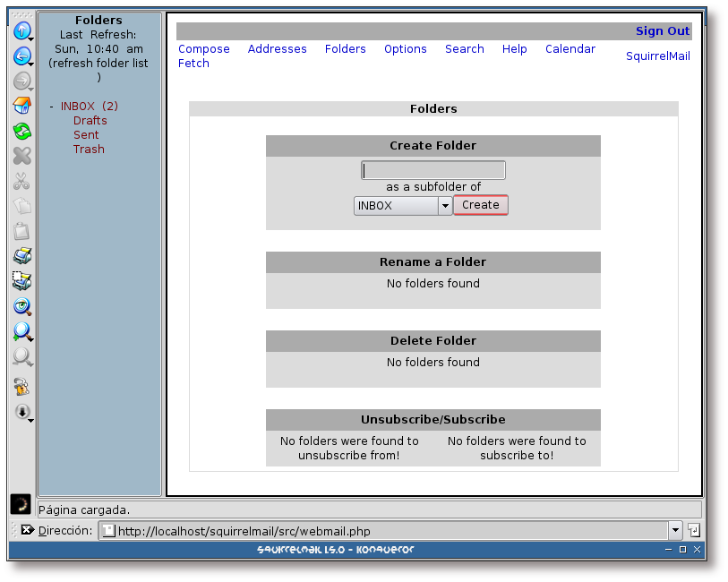The image size is (728, 582).
Task: Click the Up navigation arrow icon
Action: coord(21,30)
